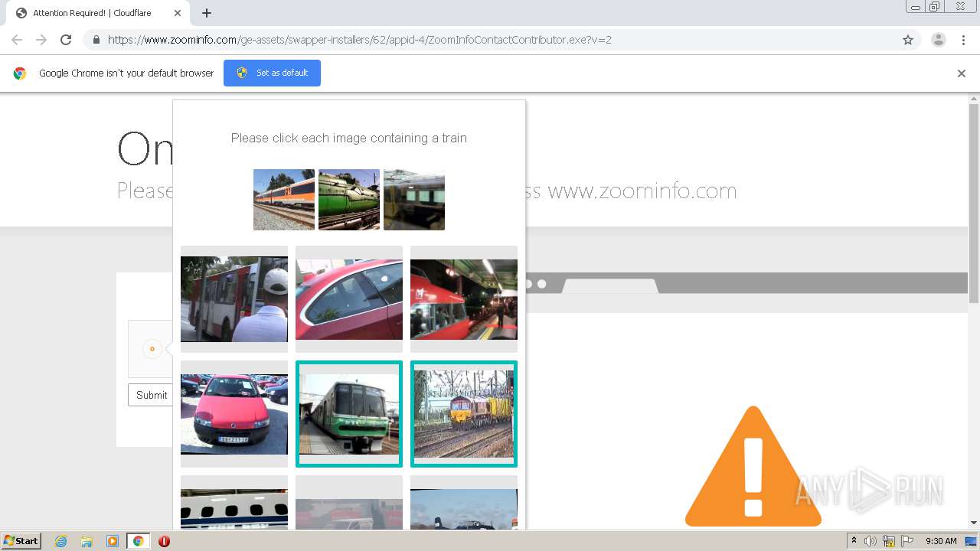
Task: Click the captcha instruction text
Action: click(x=349, y=138)
